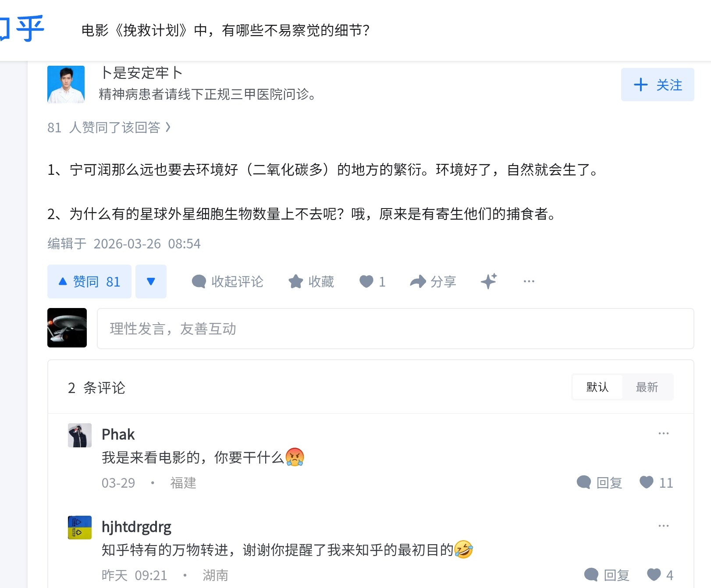Reply to Phak's comment
This screenshot has height=588, width=711.
(x=600, y=482)
